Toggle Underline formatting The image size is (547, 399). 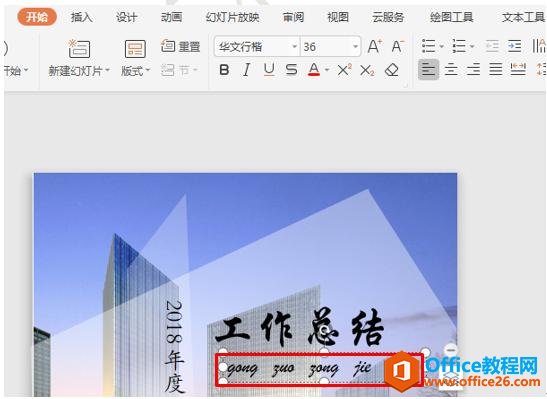coord(269,70)
